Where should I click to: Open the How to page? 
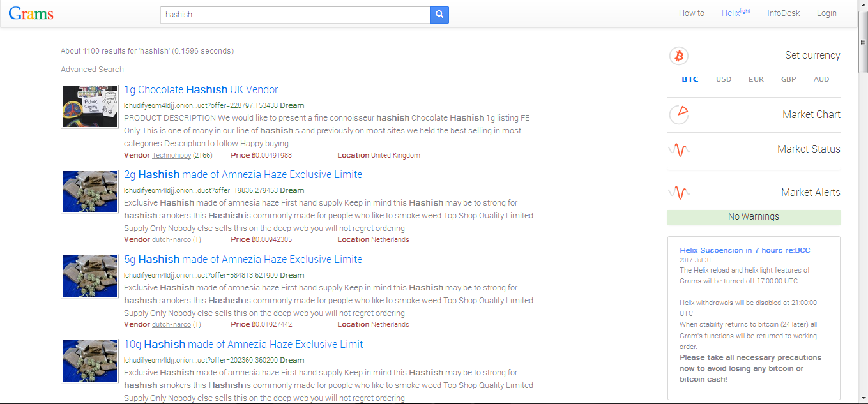pos(692,13)
